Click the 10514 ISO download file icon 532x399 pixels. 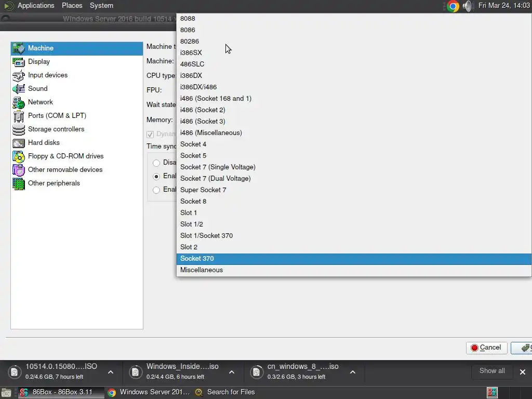point(14,372)
